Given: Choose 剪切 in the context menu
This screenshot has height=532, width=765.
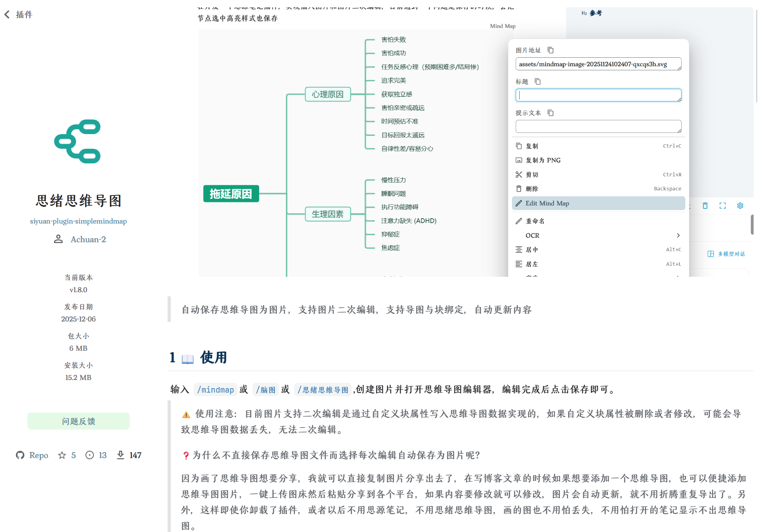Looking at the screenshot, I should click(x=598, y=174).
